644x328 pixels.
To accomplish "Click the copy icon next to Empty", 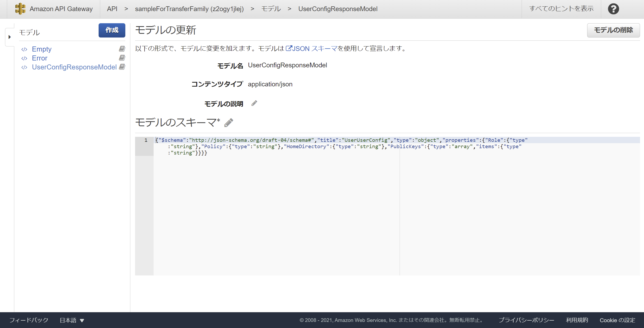I will tap(122, 49).
